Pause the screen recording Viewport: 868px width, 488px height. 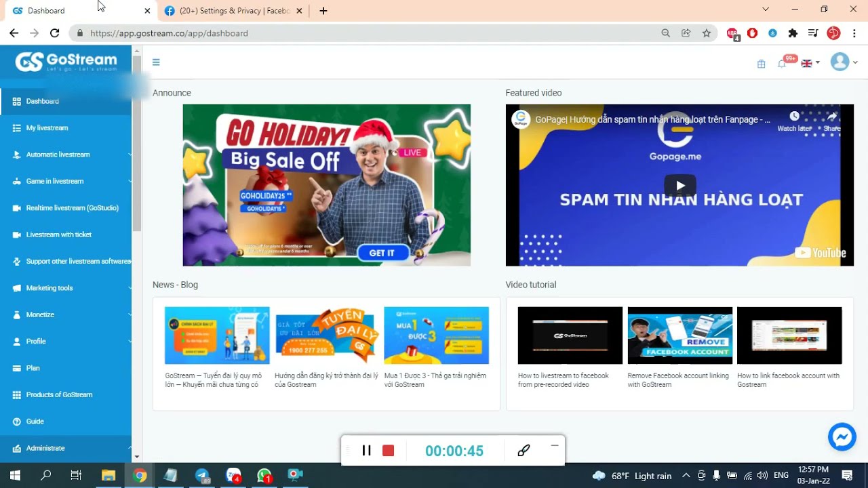tap(366, 451)
